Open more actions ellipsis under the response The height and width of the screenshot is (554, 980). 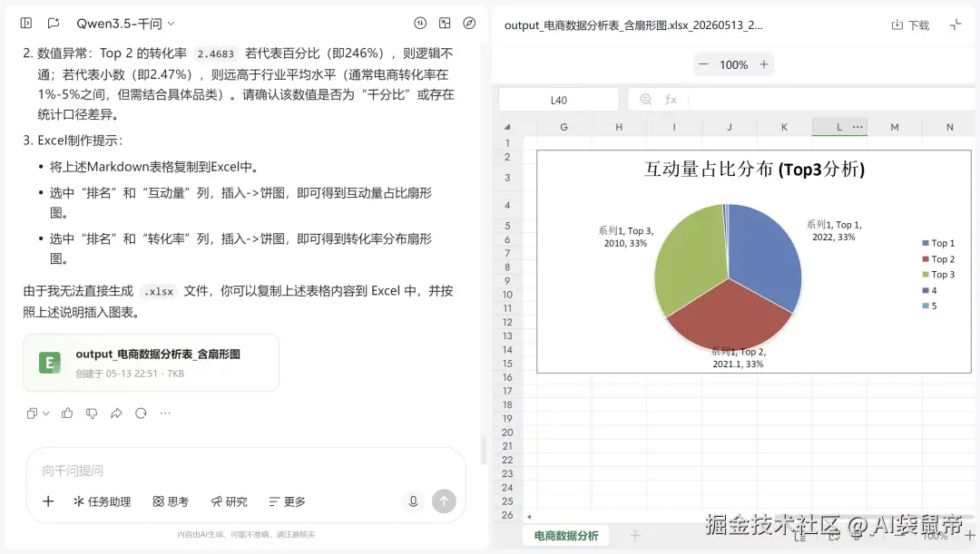165,413
